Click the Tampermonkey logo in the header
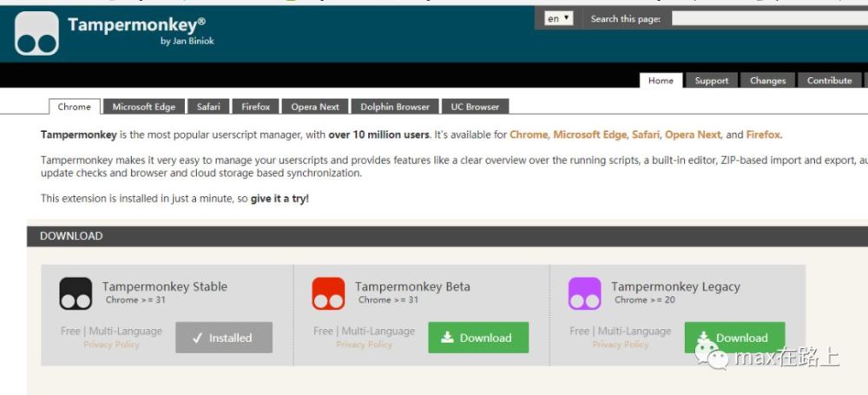 tap(36, 33)
